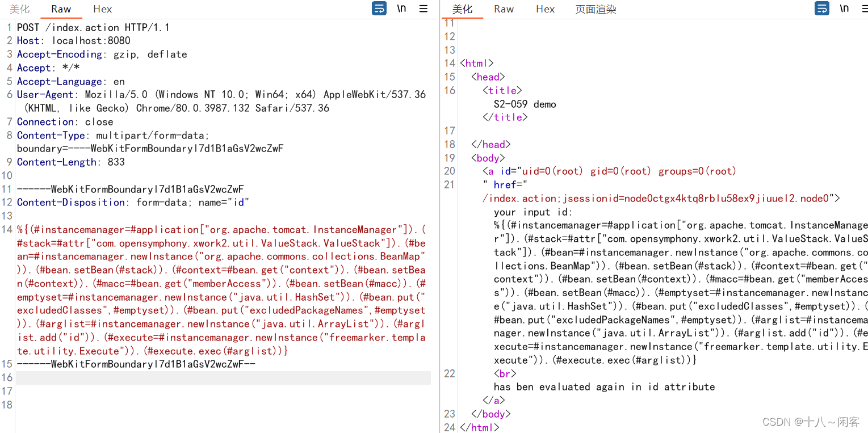Toggle \n non-printable characters in request panel
Screen dimensions: 868x433
pyautogui.click(x=401, y=9)
